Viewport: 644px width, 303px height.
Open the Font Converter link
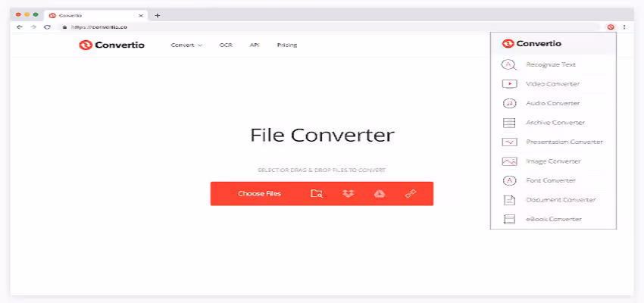(x=551, y=180)
